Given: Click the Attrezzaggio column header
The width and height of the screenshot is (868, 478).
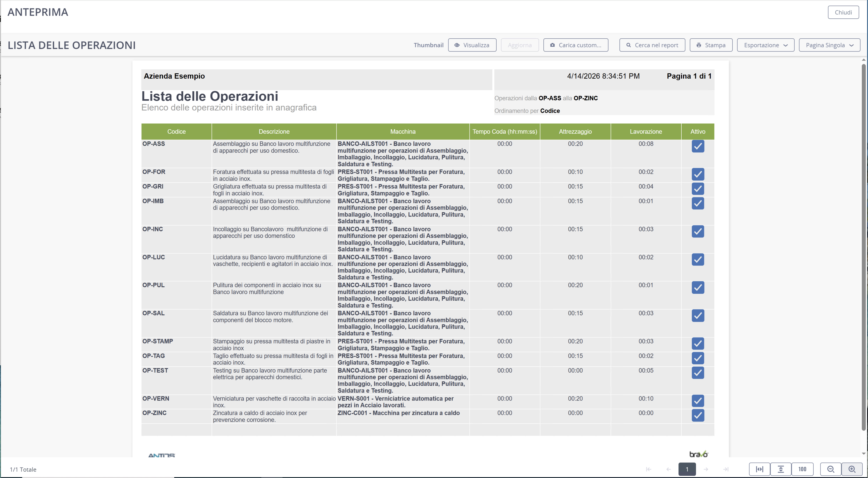Looking at the screenshot, I should pyautogui.click(x=575, y=131).
